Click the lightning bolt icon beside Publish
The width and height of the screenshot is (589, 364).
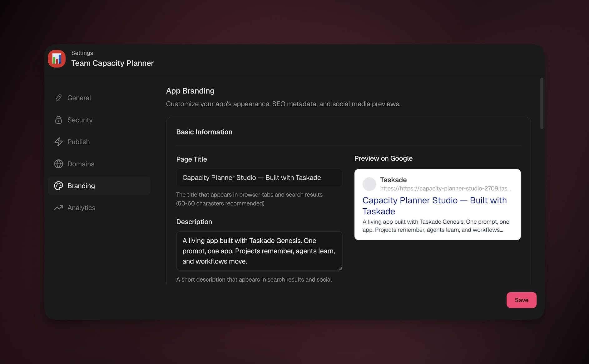coord(58,142)
